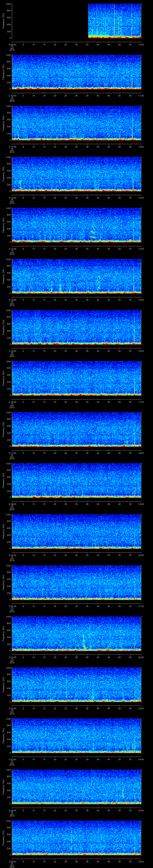This screenshot has width=153, height=868.
Task: Click the vertical line near 57 seconds in 2:17:00 panel
Action: (x=135, y=435)
